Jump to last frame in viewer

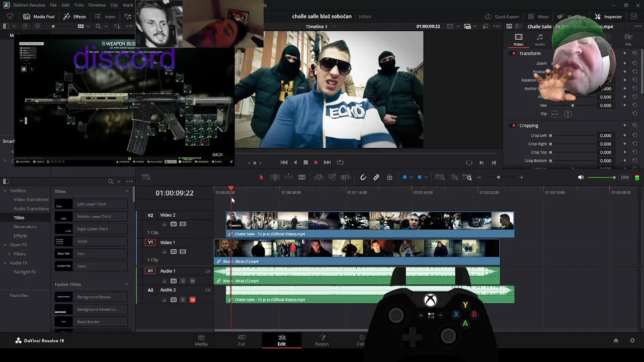pyautogui.click(x=328, y=162)
